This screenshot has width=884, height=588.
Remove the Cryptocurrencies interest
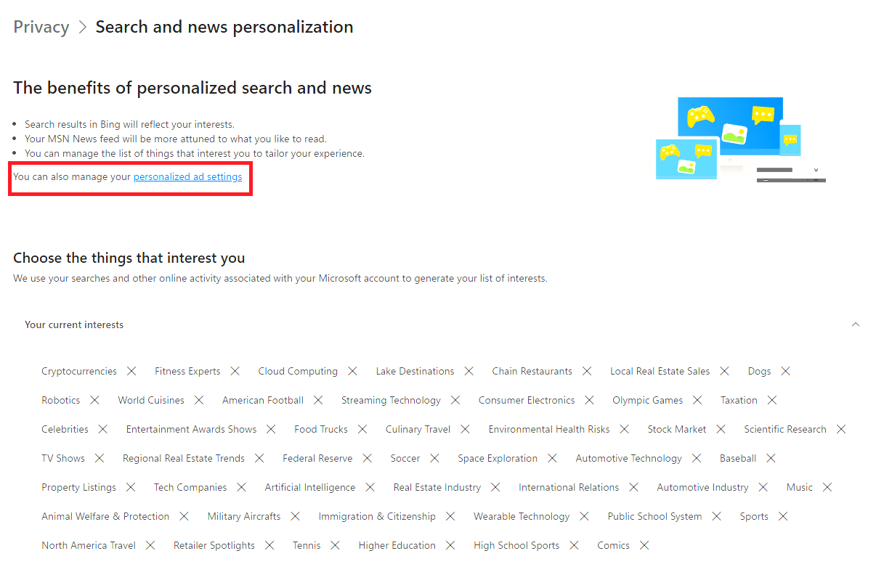131,371
